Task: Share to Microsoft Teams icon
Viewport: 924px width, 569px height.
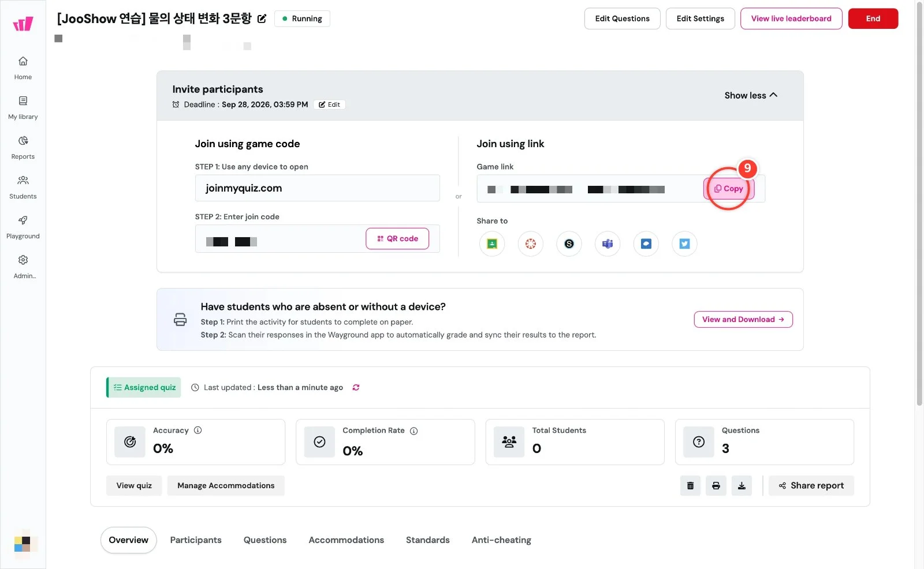Action: pyautogui.click(x=608, y=244)
